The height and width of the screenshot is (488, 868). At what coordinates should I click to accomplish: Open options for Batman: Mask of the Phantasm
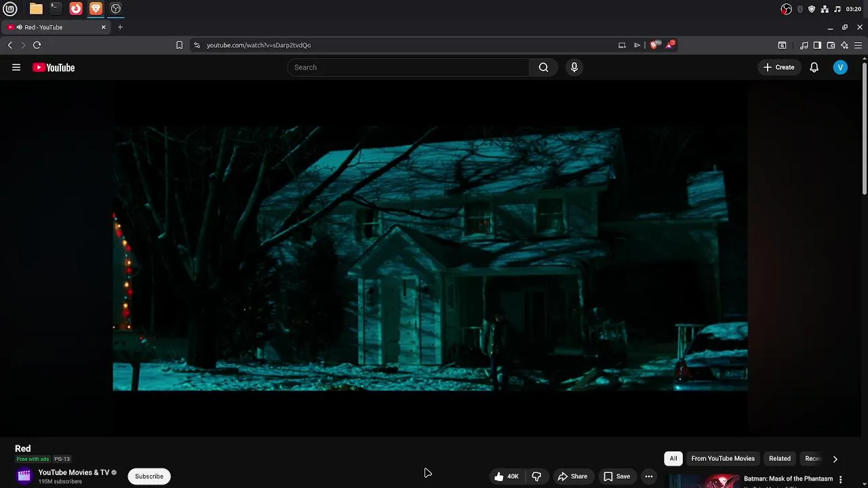[841, 480]
